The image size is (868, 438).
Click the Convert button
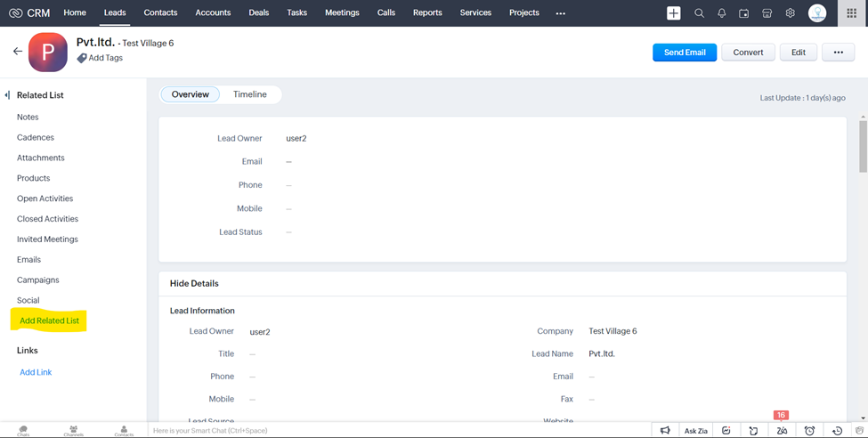click(748, 52)
